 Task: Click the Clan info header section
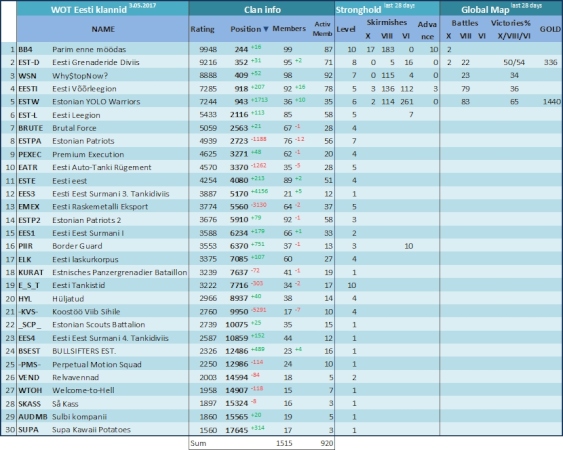pos(262,10)
